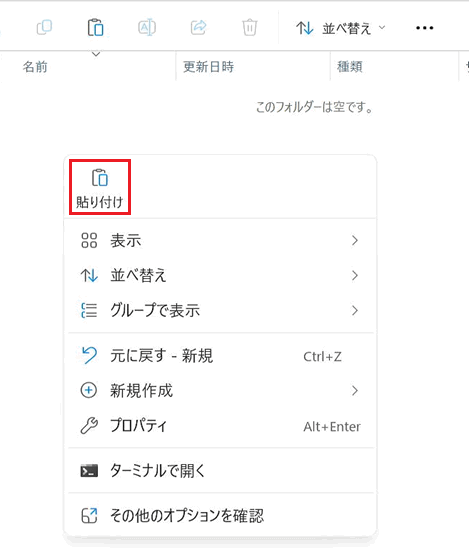Click the Rename icon in toolbar
The image size is (469, 550).
click(x=147, y=27)
